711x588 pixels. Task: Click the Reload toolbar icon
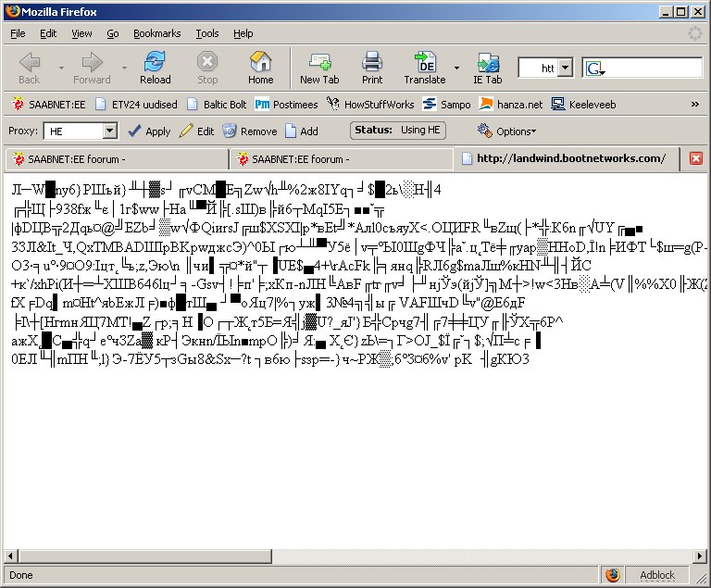click(155, 62)
